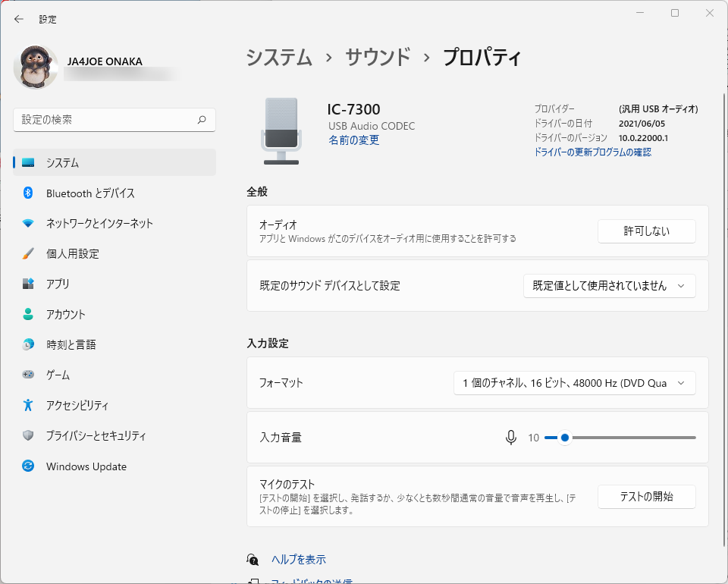Click the ネットワークとインターネット Wi-Fi icon

28,224
